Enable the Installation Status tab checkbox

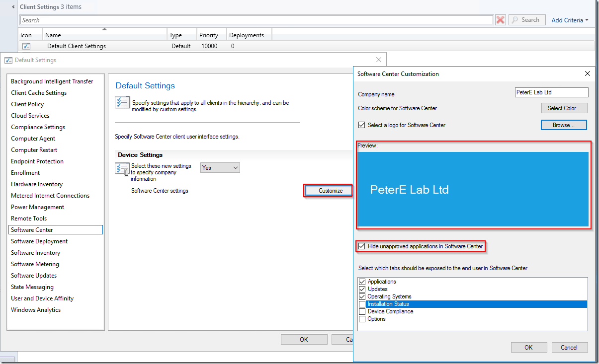tap(362, 304)
